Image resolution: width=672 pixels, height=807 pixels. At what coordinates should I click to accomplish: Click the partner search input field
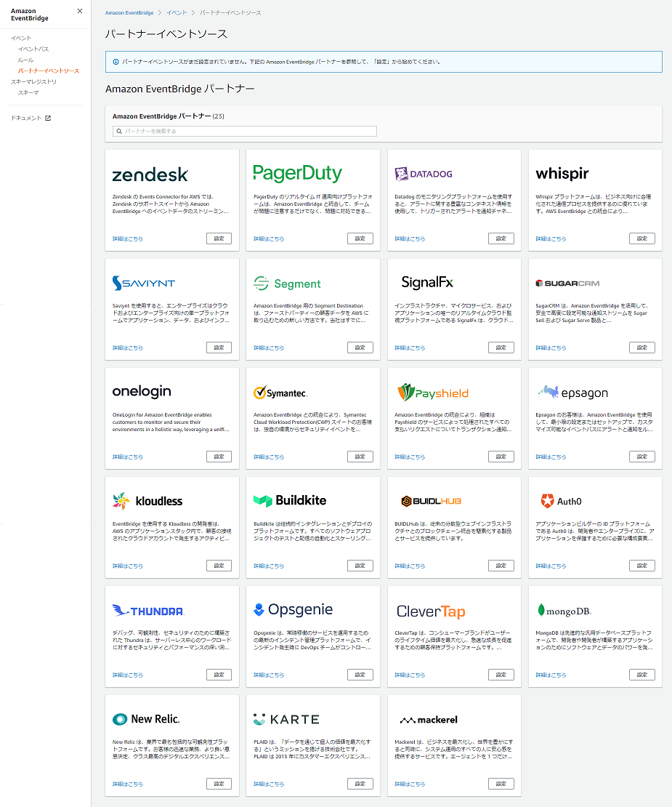pyautogui.click(x=246, y=131)
